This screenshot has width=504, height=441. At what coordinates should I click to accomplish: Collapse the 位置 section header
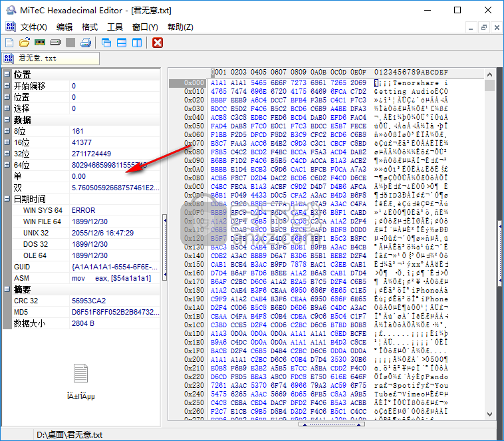coord(7,74)
